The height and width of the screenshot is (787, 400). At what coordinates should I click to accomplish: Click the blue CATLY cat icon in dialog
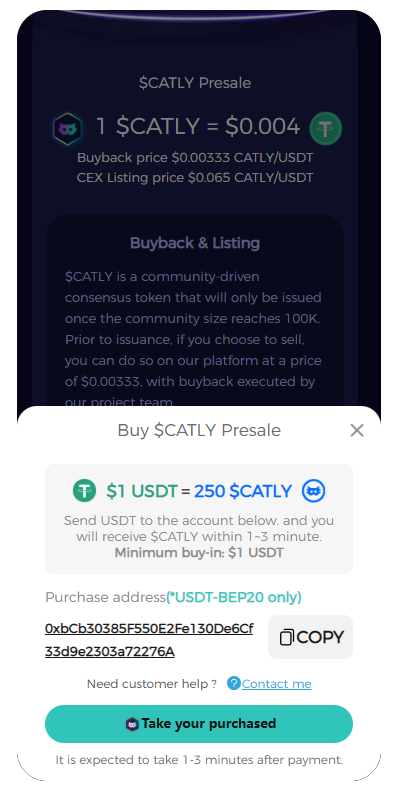point(314,491)
